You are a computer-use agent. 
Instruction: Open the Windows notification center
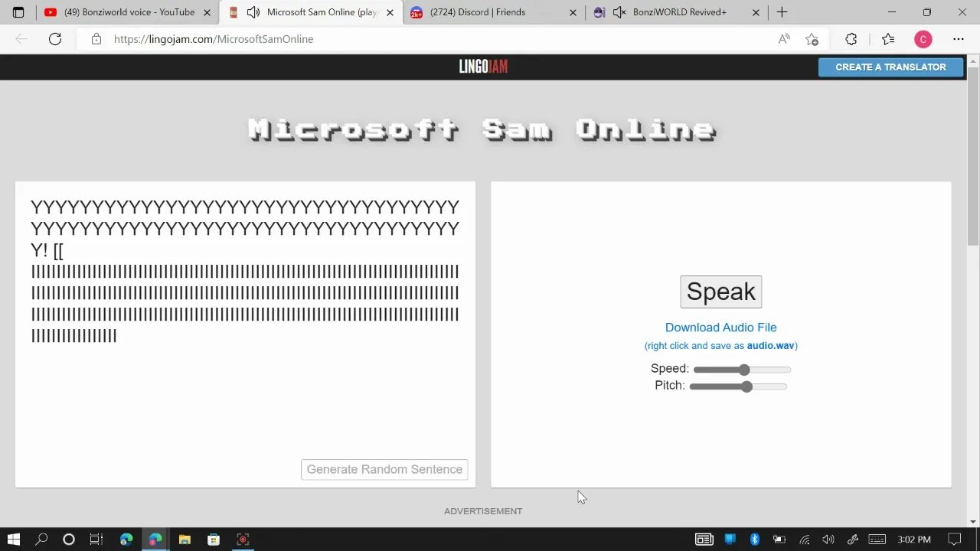(955, 540)
